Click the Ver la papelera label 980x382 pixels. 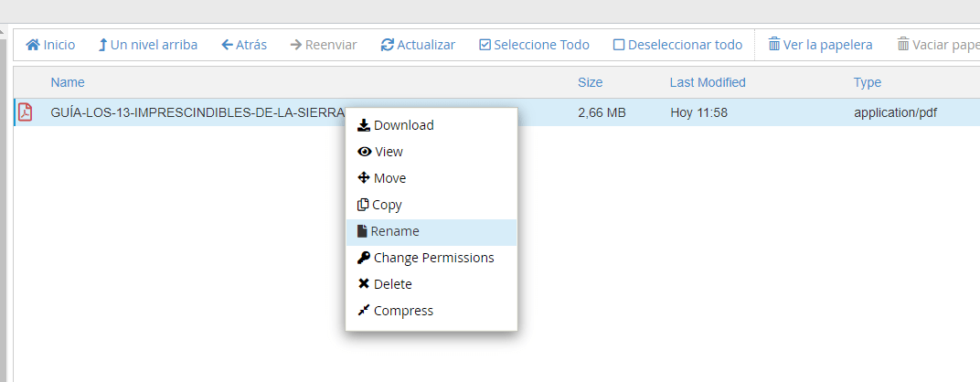tap(827, 45)
